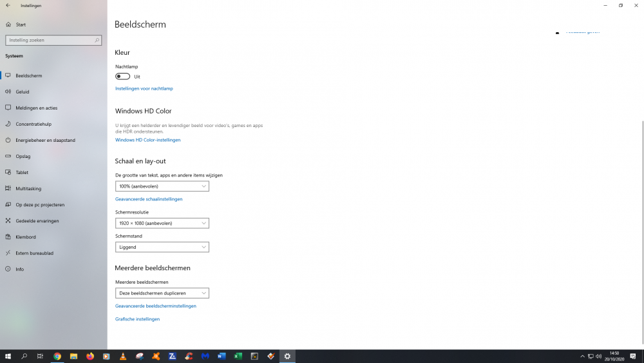Open Geavanceerde schaalinstellingen link
The height and width of the screenshot is (363, 644).
tap(149, 199)
